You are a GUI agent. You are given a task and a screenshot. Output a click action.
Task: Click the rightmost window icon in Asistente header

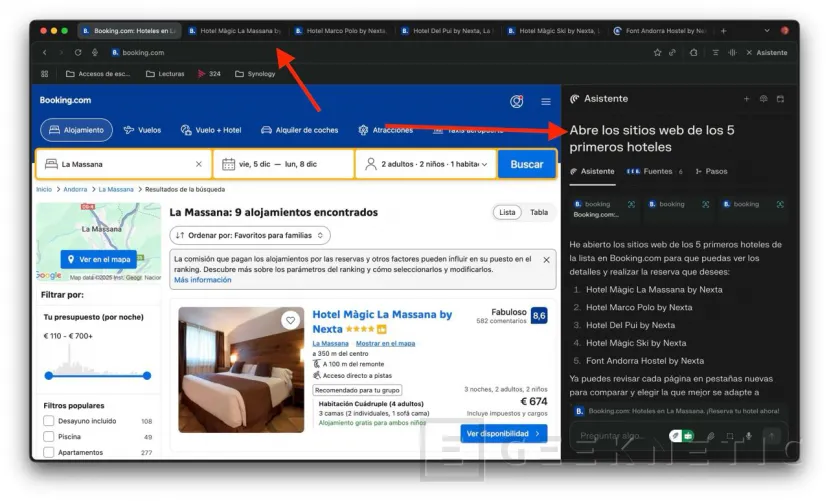pos(780,99)
